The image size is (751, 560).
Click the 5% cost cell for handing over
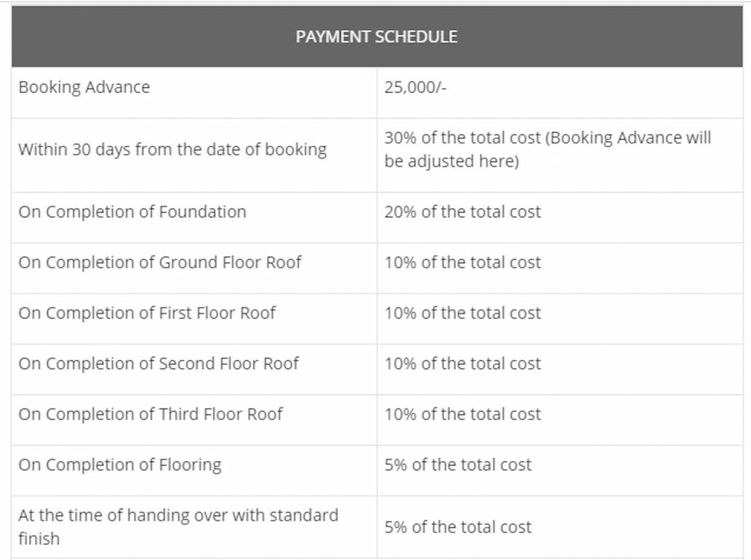coord(458,527)
